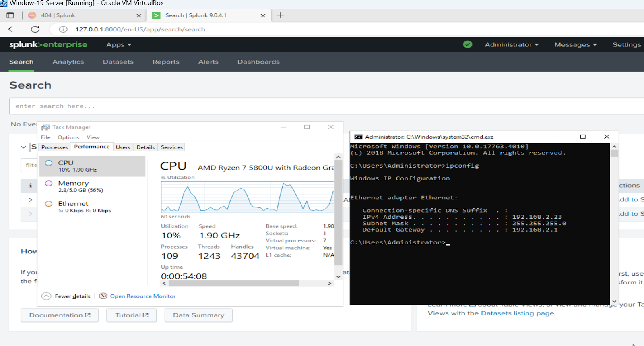Image resolution: width=644 pixels, height=346 pixels.
Task: Click the Task Manager horizontal scrollbar thumb
Action: click(x=233, y=284)
